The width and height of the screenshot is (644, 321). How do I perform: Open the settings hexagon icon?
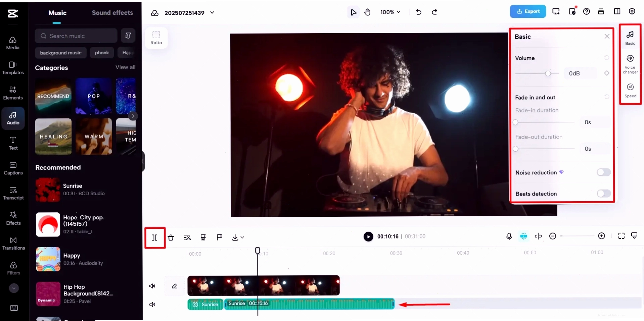[x=632, y=11]
